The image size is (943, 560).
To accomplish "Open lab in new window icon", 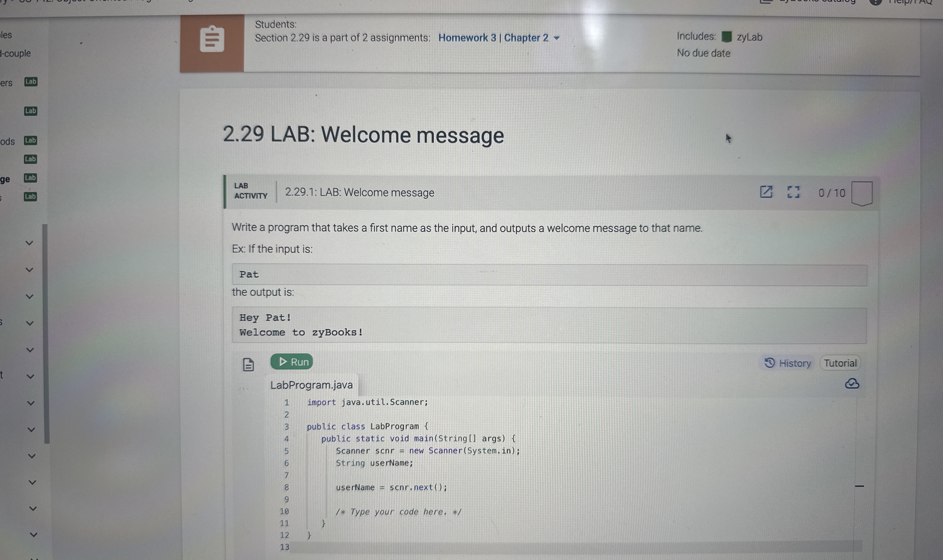I will 765,192.
